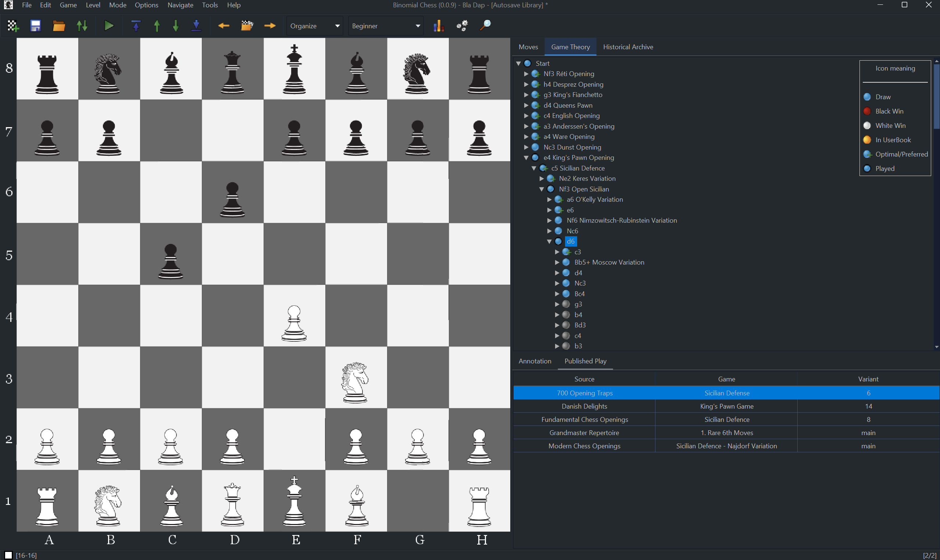Click the Black Win legend color dot

(867, 111)
